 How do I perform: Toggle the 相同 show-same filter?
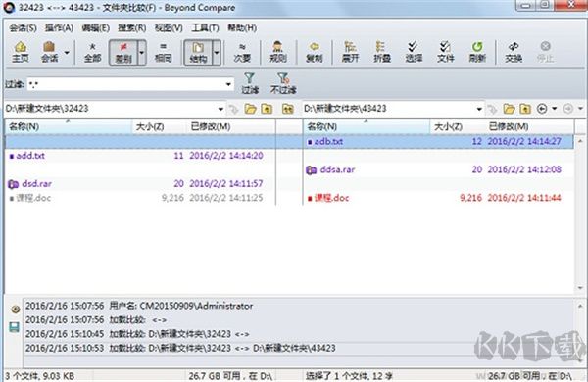(x=163, y=52)
